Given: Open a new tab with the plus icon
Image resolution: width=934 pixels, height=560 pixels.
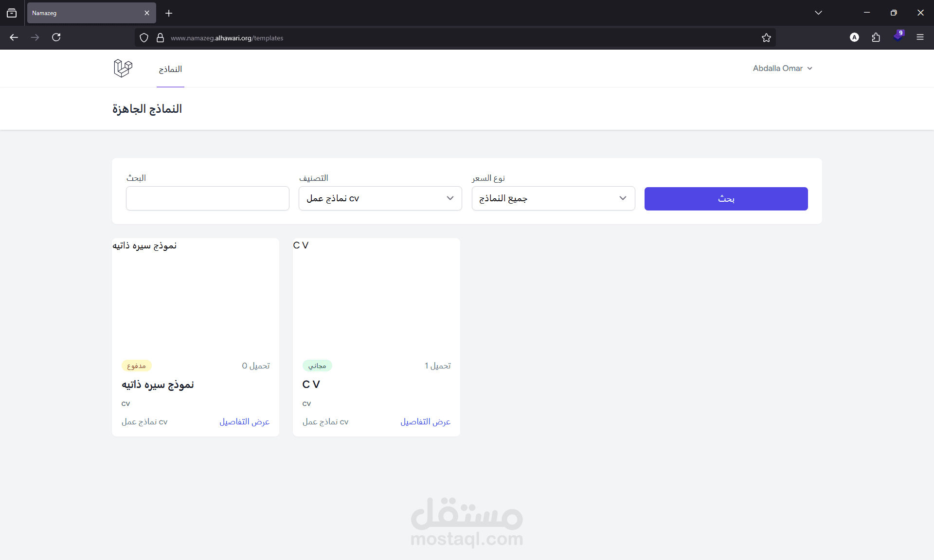Looking at the screenshot, I should pyautogui.click(x=169, y=13).
